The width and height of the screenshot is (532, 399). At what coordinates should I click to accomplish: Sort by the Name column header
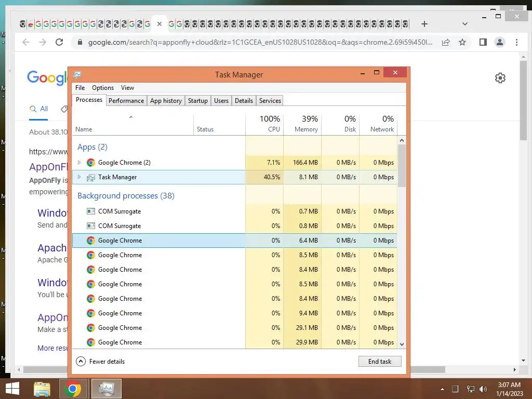(x=133, y=124)
